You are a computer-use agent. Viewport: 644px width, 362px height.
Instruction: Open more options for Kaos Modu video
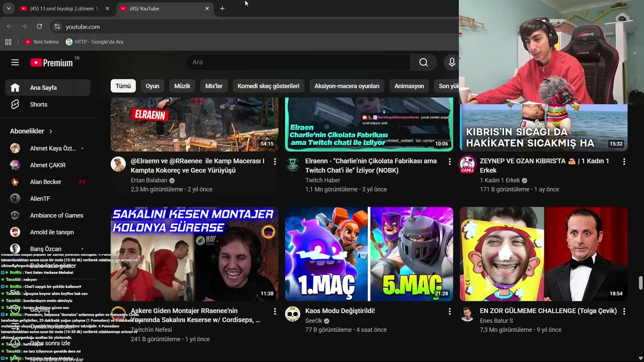point(449,311)
